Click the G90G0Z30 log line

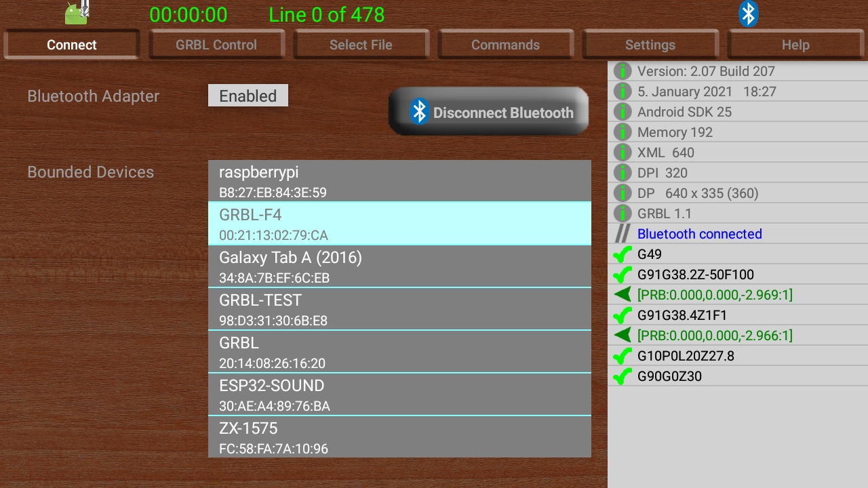pyautogui.click(x=738, y=376)
